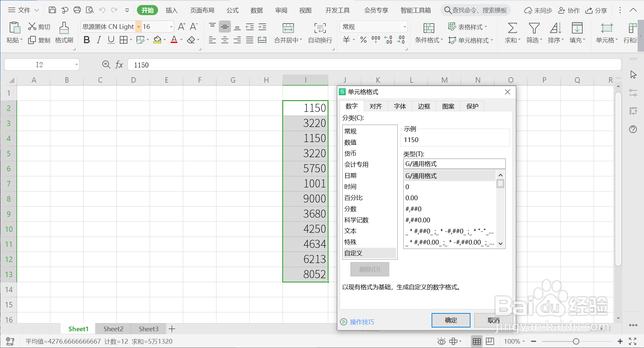Image resolution: width=644 pixels, height=348 pixels.
Task: Click zoom slider handle in status bar
Action: tap(576, 341)
